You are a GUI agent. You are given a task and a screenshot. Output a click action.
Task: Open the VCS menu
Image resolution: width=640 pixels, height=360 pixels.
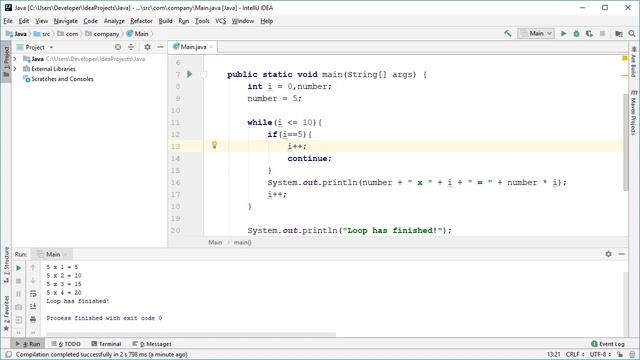[x=220, y=21]
